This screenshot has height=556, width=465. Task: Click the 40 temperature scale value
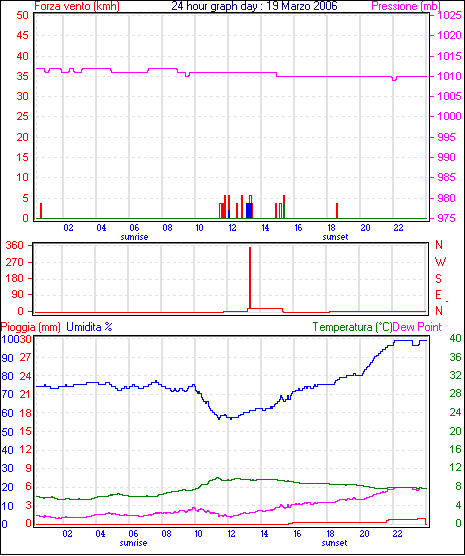(x=455, y=339)
